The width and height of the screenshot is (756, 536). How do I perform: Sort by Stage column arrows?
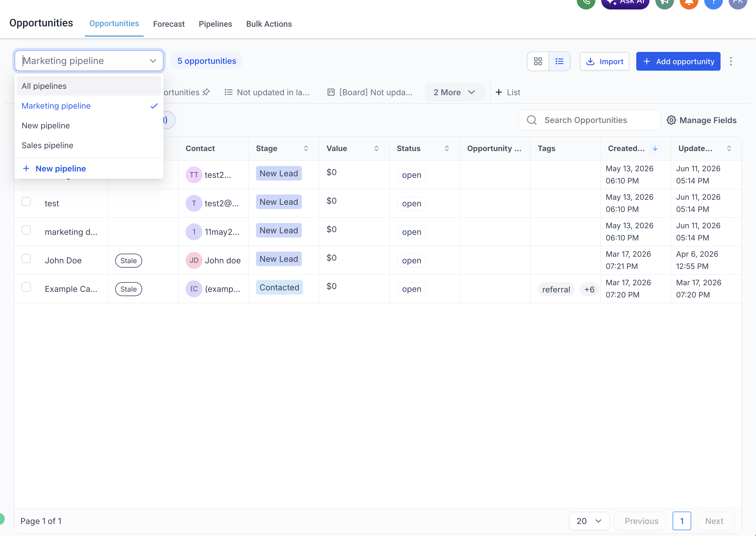point(306,149)
